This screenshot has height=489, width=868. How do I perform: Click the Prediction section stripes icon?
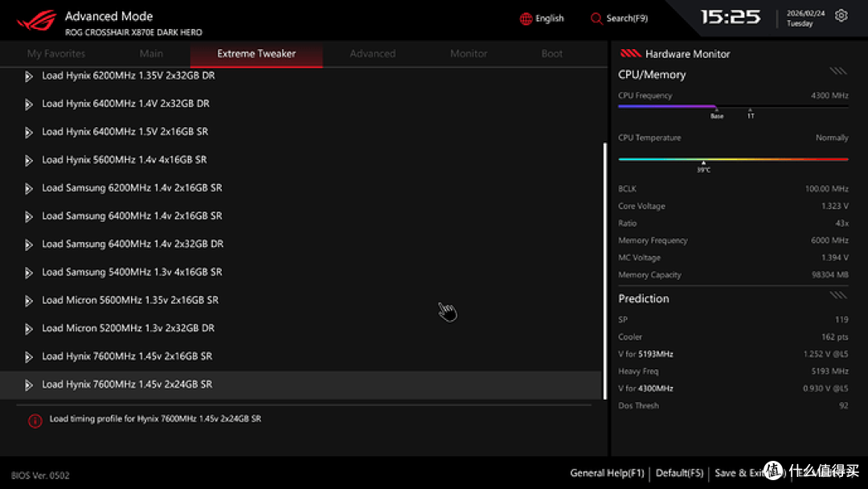pos(837,295)
